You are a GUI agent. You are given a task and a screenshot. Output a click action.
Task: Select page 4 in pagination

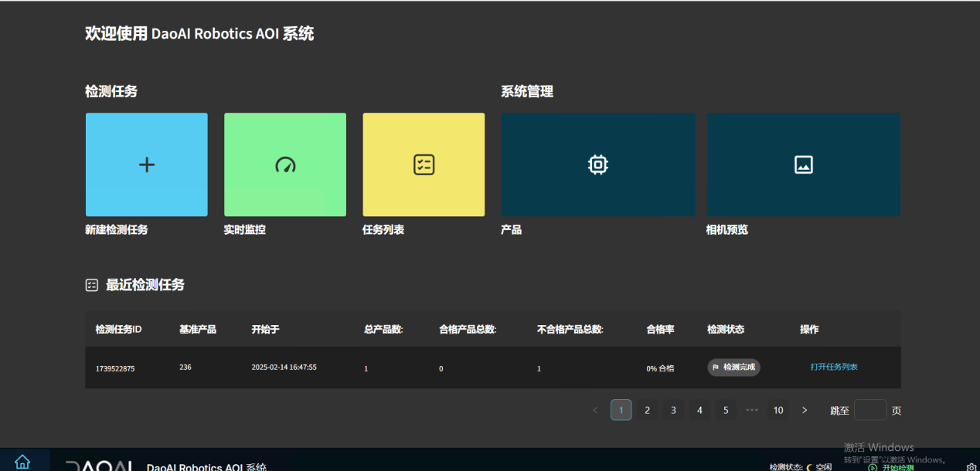[699, 410]
